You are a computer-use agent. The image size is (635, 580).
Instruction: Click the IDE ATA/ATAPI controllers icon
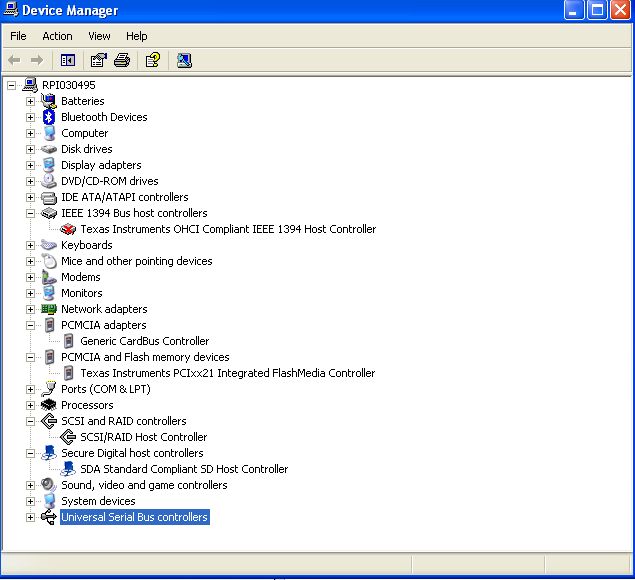pyautogui.click(x=49, y=197)
